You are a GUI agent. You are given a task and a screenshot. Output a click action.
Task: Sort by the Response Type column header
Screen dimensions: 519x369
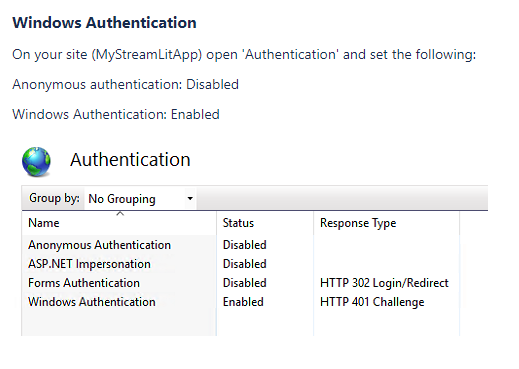386,223
